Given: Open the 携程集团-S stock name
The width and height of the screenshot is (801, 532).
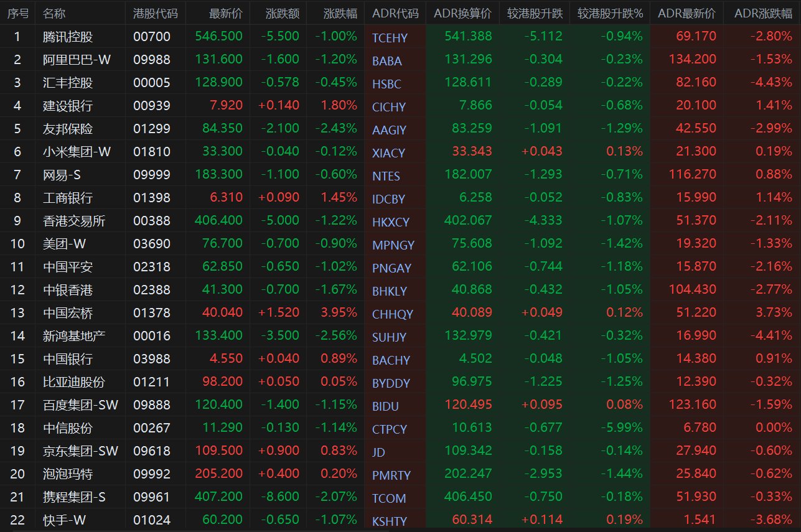Looking at the screenshot, I should coord(74,497).
